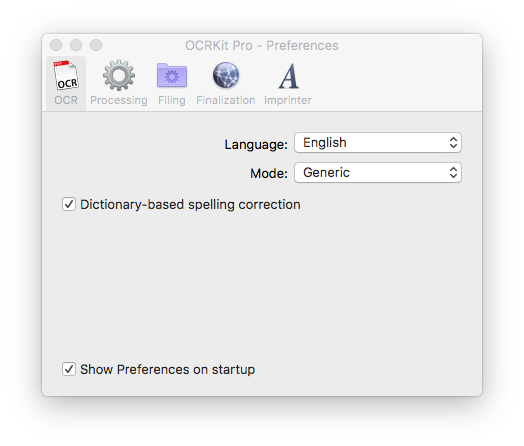Click the Mode dropdown arrows
Viewport: 524px width, 446px height.
click(453, 172)
